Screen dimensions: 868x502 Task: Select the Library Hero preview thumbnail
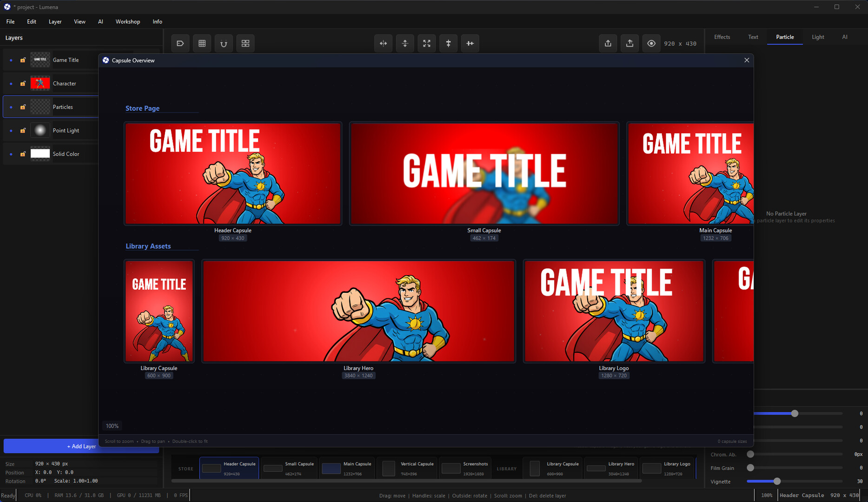[x=358, y=311]
